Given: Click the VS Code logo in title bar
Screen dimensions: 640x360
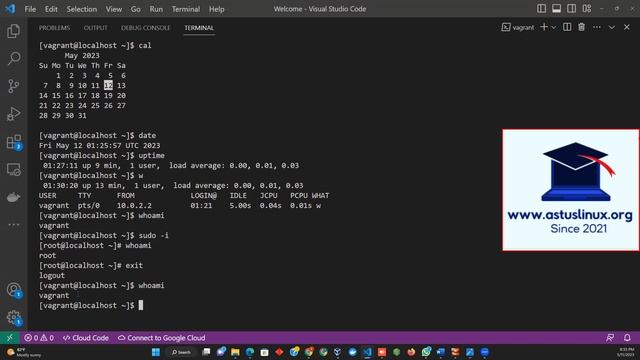Looking at the screenshot, I should [x=10, y=9].
